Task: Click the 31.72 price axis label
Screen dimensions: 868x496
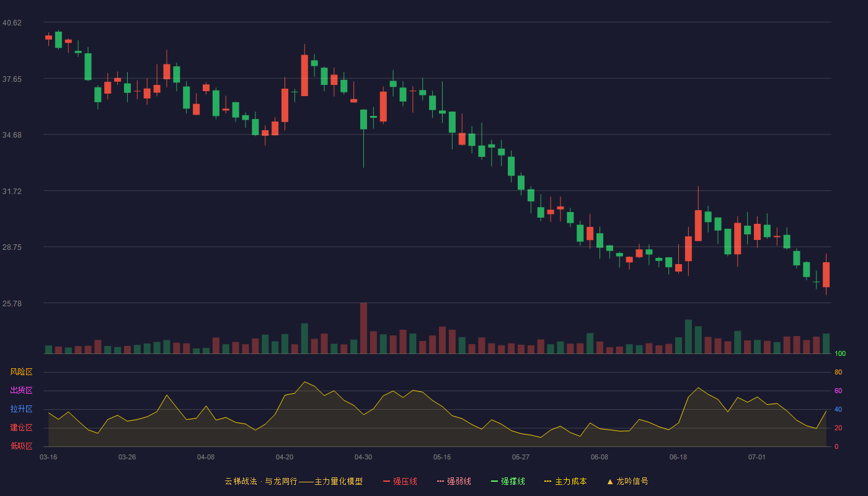Action: 12,192
